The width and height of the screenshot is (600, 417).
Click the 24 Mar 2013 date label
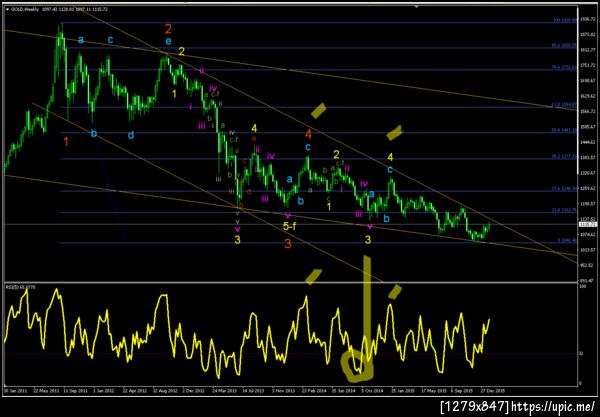point(225,391)
